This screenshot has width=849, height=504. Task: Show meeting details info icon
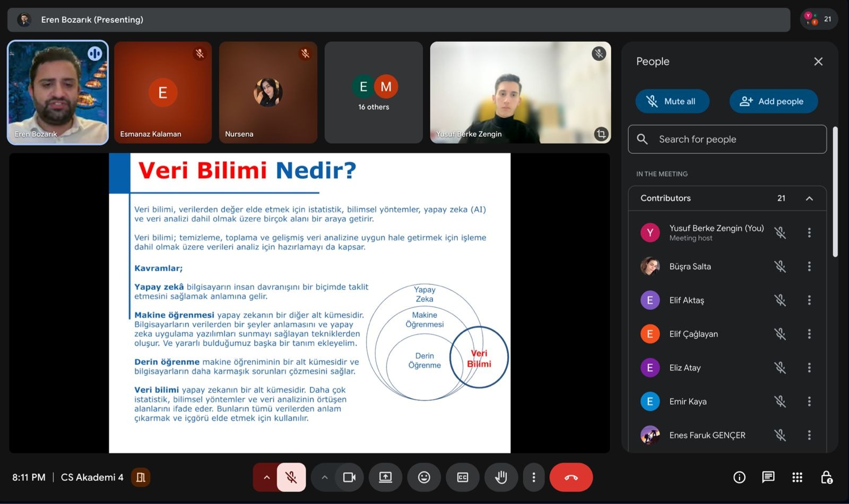[739, 477]
